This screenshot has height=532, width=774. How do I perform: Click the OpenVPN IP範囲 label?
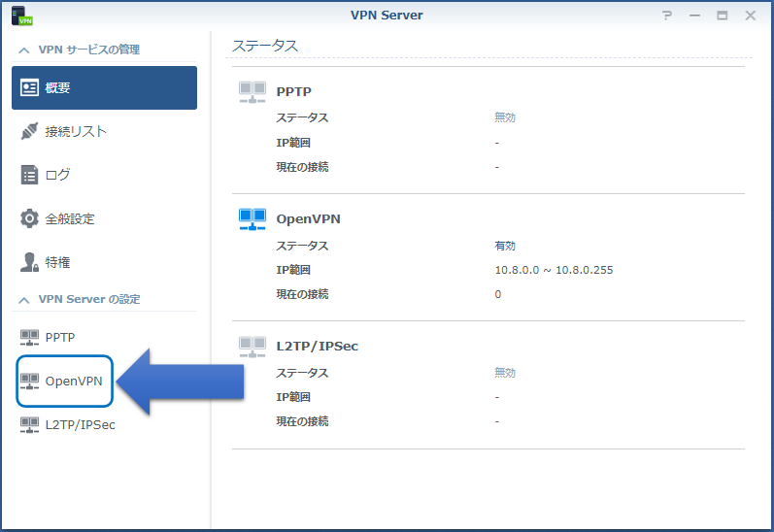(x=293, y=270)
